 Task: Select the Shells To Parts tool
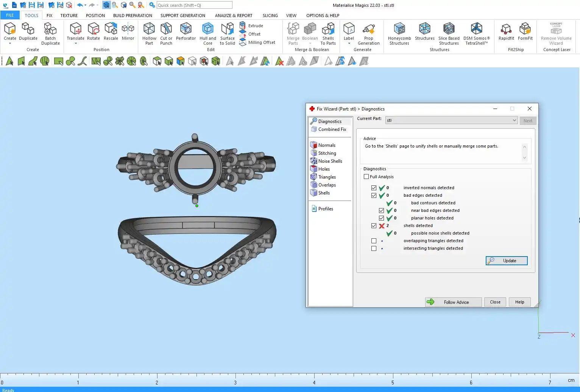point(328,33)
